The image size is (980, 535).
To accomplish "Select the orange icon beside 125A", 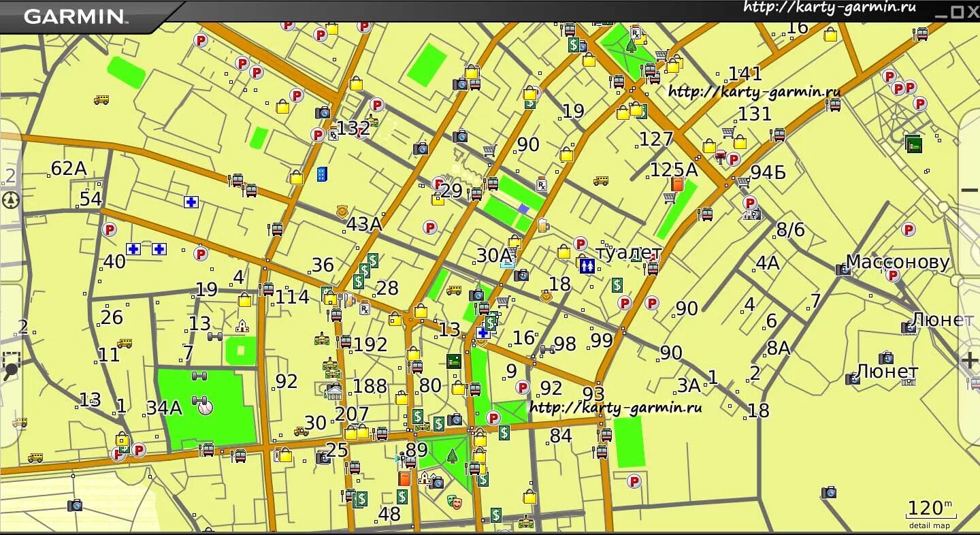I will (677, 184).
